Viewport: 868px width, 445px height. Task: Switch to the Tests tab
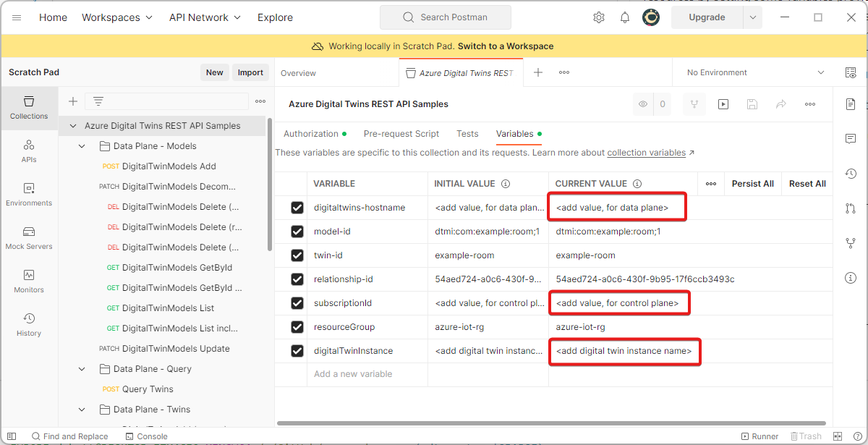[x=467, y=134]
